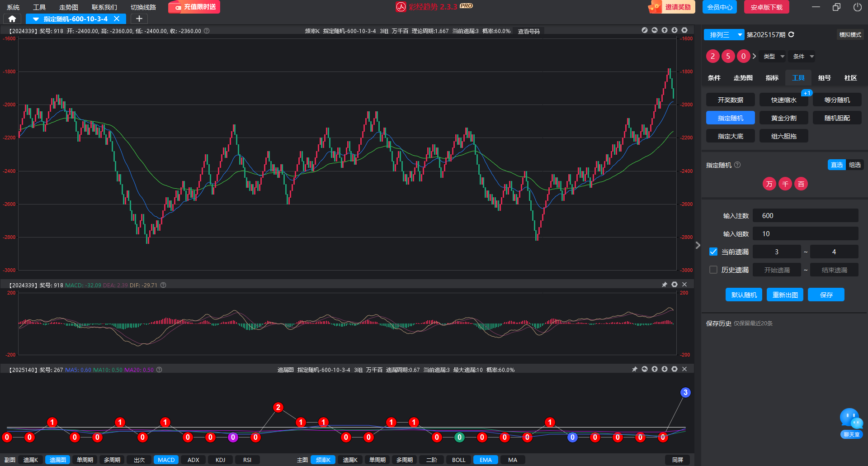Open the 聊天室 chat bubble icon
Viewport: 868px width, 466px height.
click(x=851, y=423)
